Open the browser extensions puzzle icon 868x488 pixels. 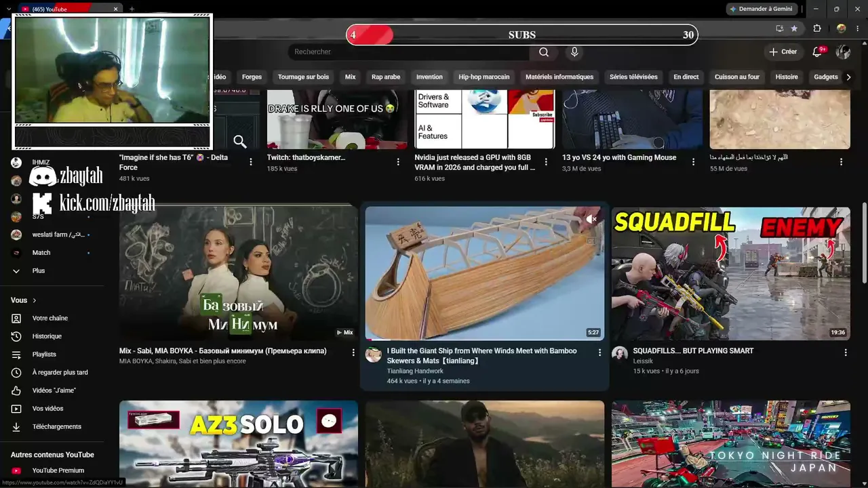pyautogui.click(x=817, y=28)
